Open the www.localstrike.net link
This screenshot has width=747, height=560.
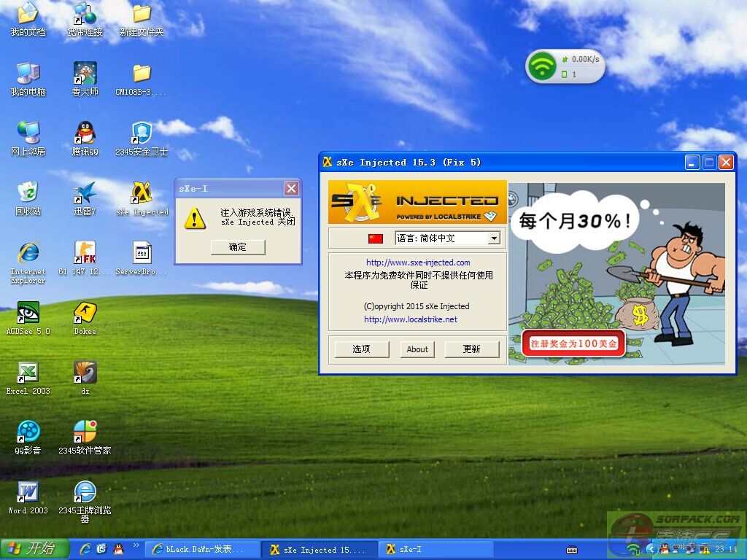411,319
